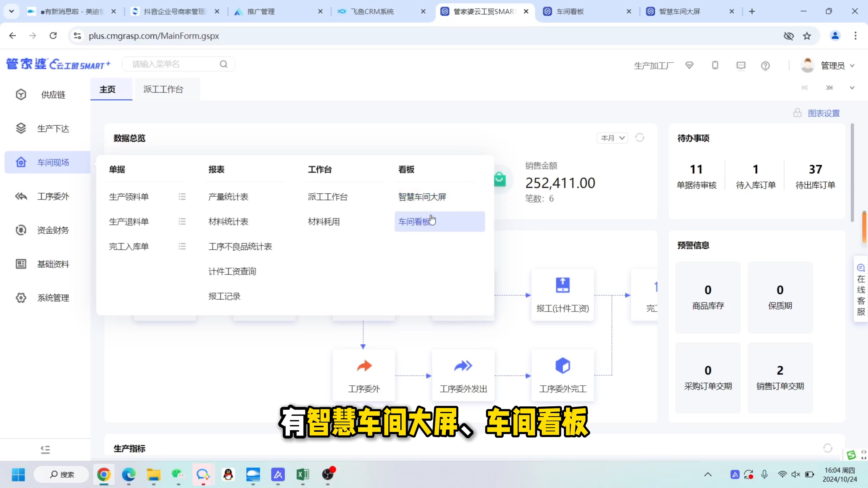This screenshot has width=868, height=488.
Task: Collapse the left sidebar menu
Action: tap(45, 449)
